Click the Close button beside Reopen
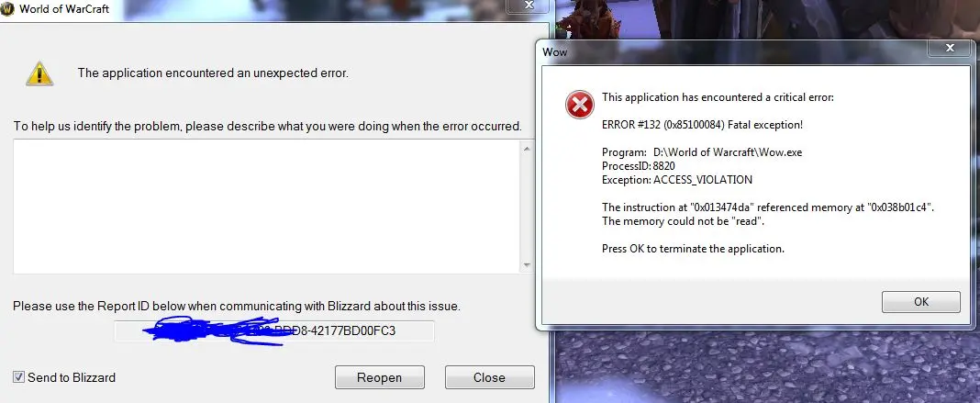 click(x=489, y=377)
